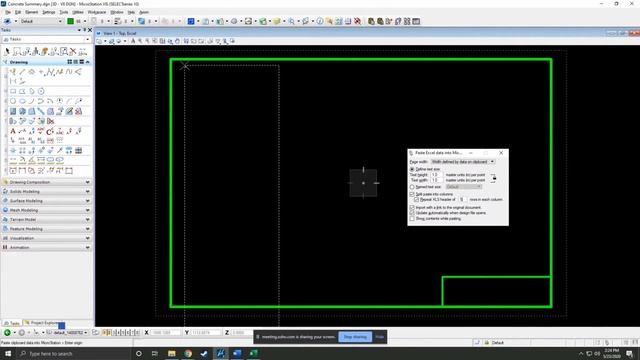Click the Pan View hand icon
Image resolution: width=640 pixels, height=360 pixels.
(x=177, y=41)
